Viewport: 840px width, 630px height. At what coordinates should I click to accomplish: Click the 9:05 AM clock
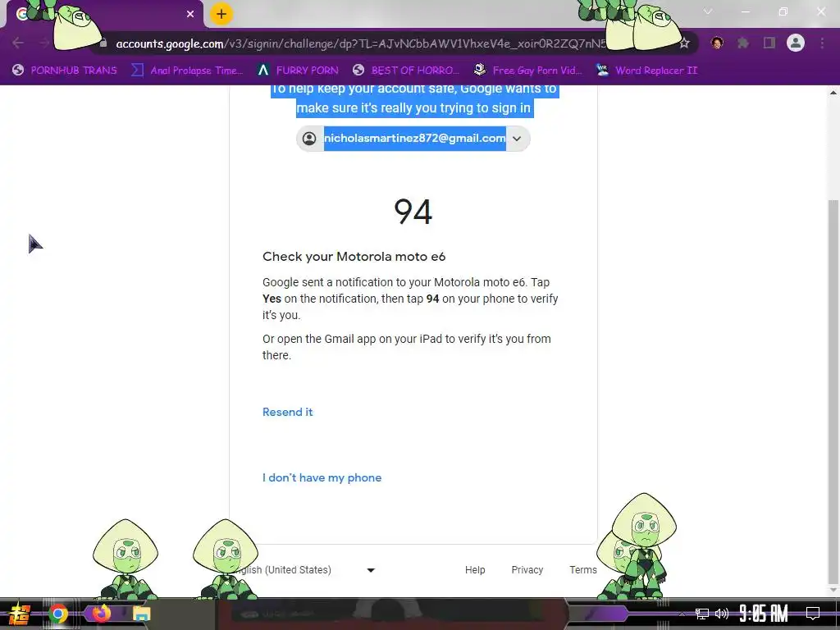click(764, 614)
